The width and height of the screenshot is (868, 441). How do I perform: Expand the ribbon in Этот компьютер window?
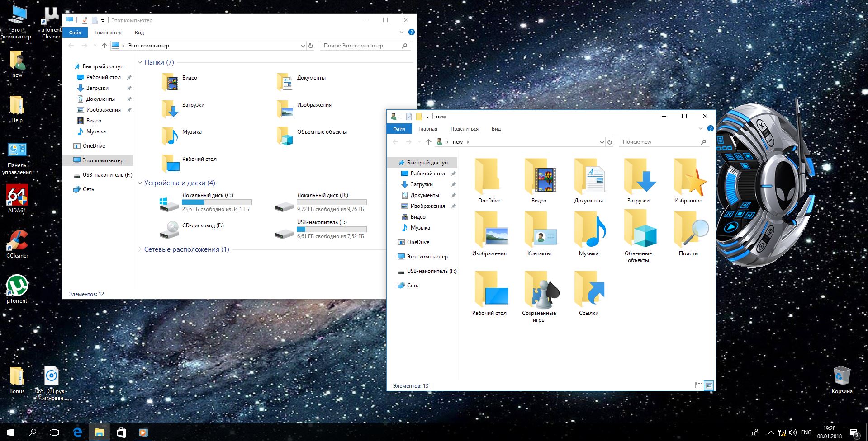tap(402, 32)
